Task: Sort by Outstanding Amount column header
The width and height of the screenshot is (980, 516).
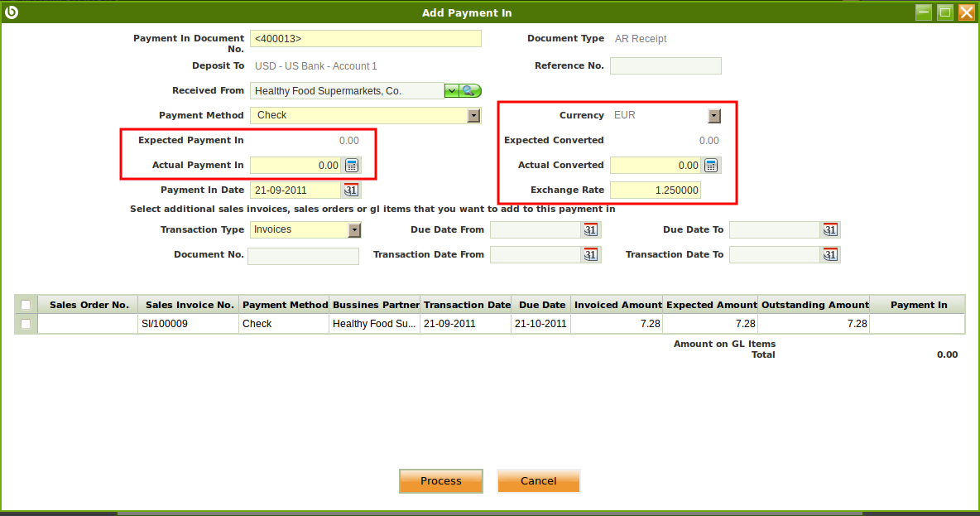Action: [814, 305]
